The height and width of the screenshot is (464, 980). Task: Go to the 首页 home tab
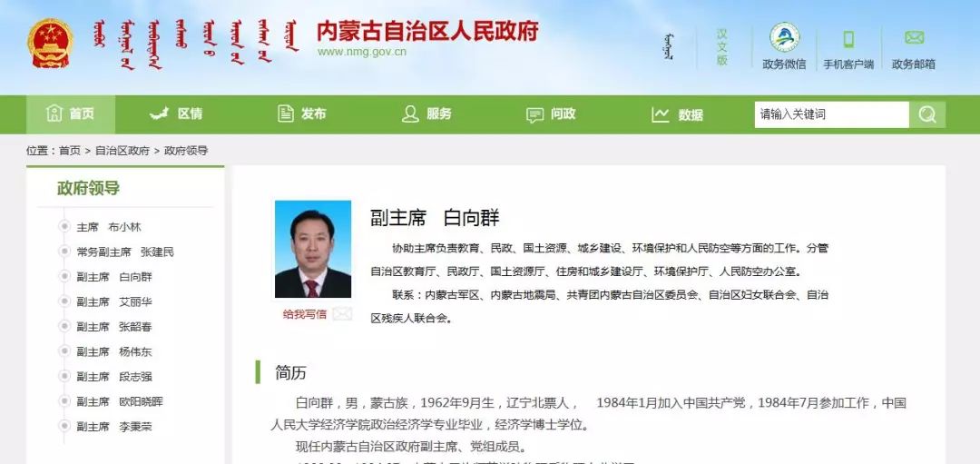[x=71, y=114]
